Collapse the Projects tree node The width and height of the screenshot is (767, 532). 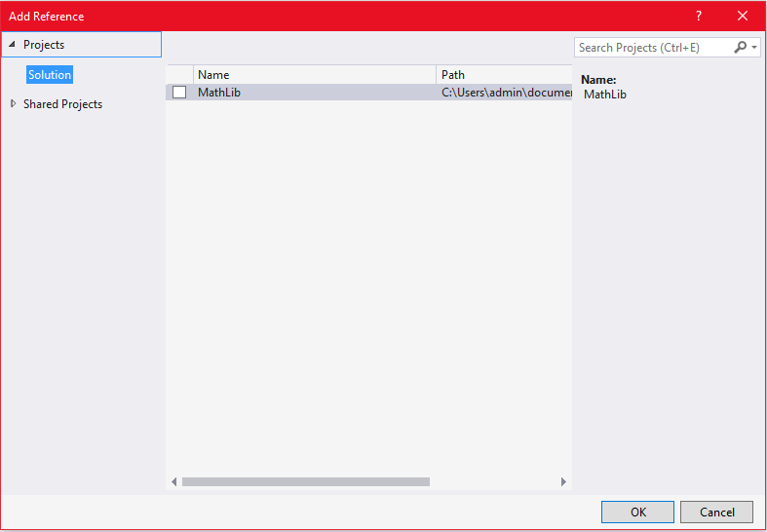point(13,45)
